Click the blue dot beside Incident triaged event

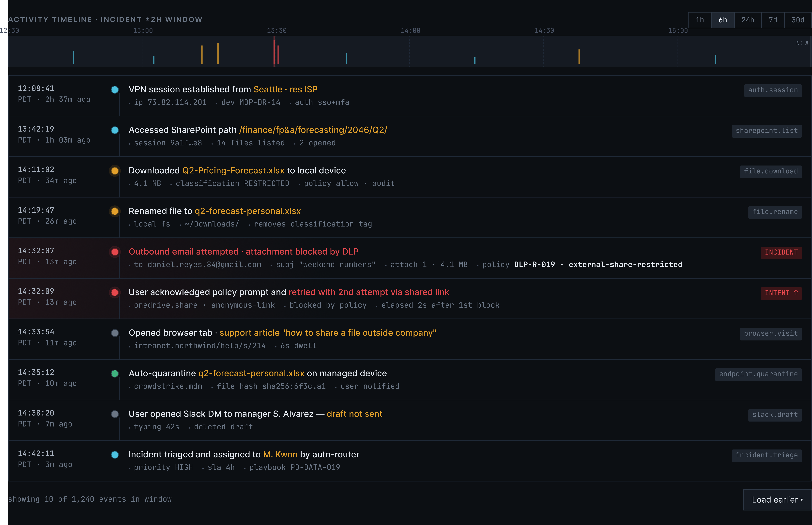[x=115, y=455]
